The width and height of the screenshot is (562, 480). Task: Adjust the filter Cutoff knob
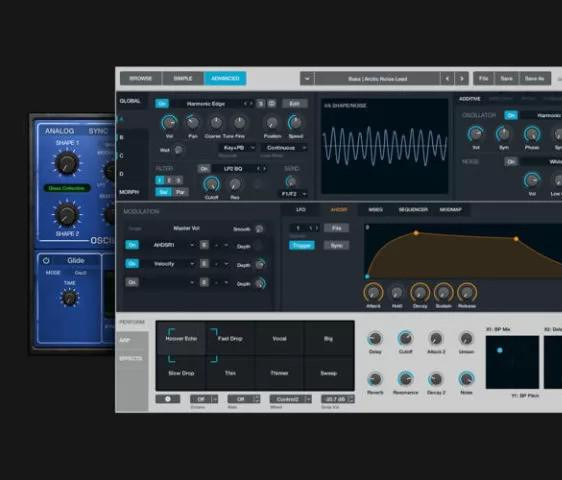[x=211, y=184]
